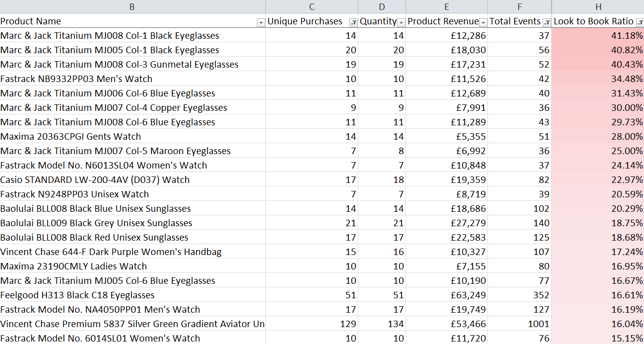Image resolution: width=644 pixels, height=344 pixels.
Task: Select Marc & Jack MJ008 Col-3 Gunmetal cell
Action: click(x=133, y=64)
